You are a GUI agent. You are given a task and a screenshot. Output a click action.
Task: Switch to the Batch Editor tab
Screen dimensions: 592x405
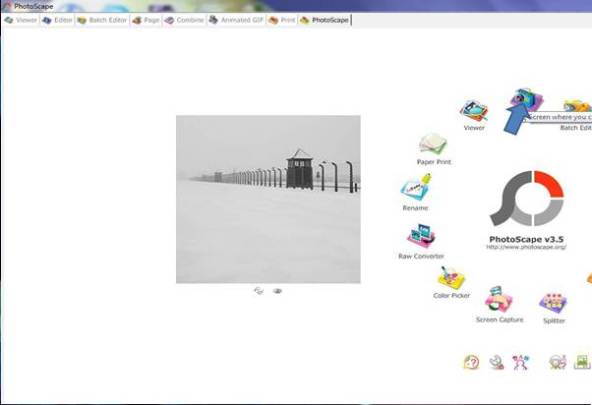click(102, 20)
